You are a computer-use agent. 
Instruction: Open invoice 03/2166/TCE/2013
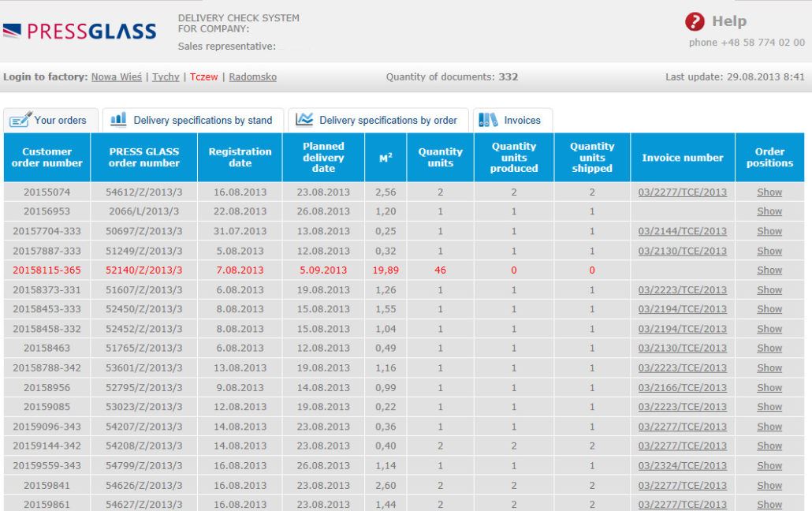(x=683, y=388)
